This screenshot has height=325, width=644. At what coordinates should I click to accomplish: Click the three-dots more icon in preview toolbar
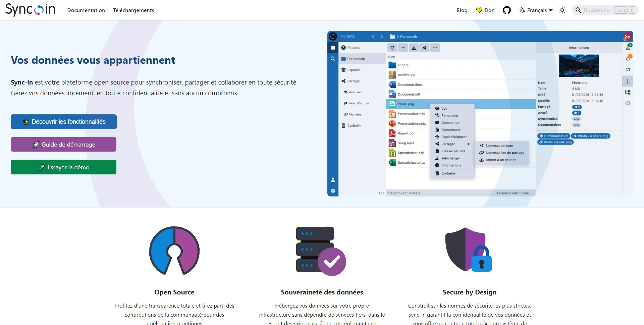click(435, 48)
